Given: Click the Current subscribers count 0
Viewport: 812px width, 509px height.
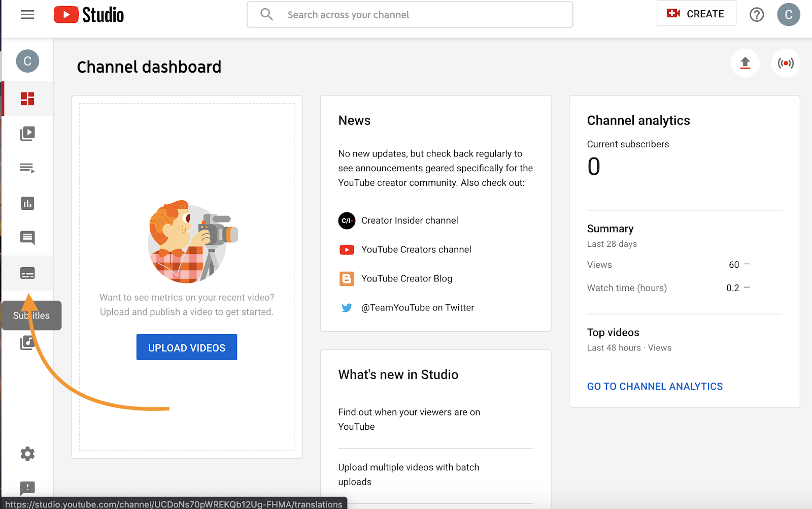Looking at the screenshot, I should coord(594,167).
